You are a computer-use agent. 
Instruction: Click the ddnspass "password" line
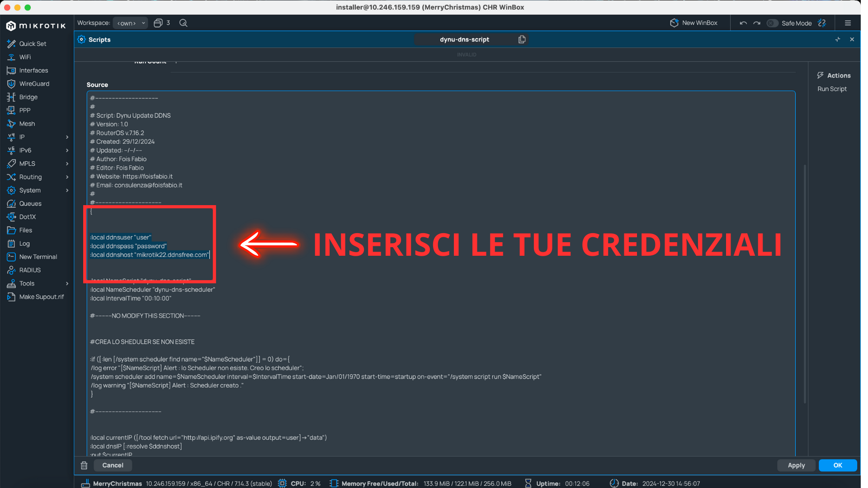[128, 246]
